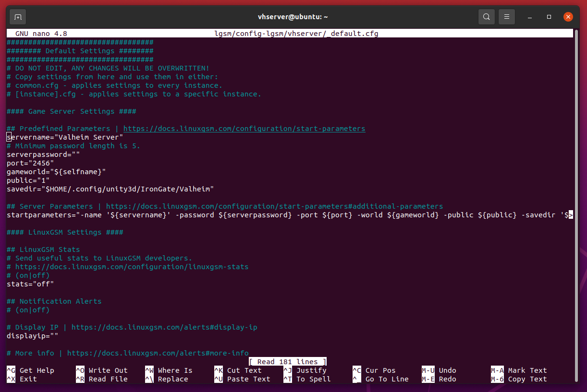Click the alerts more-info URL

pyautogui.click(x=158, y=353)
